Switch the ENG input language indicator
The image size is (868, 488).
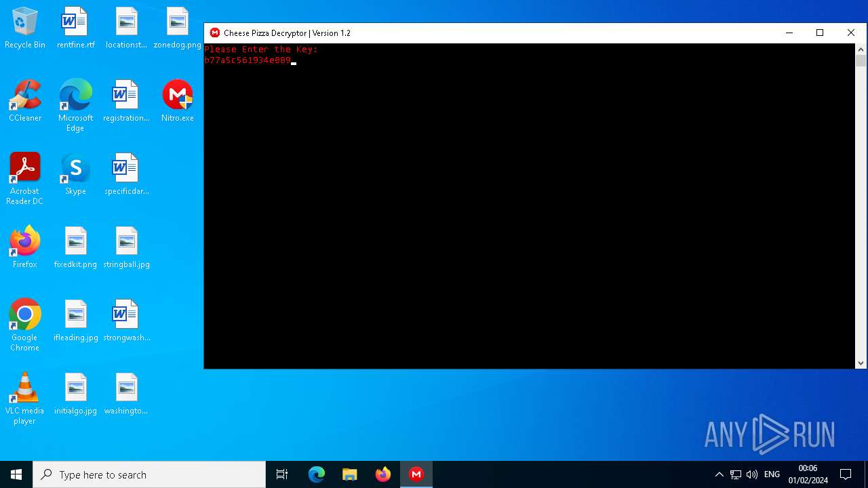coord(772,474)
